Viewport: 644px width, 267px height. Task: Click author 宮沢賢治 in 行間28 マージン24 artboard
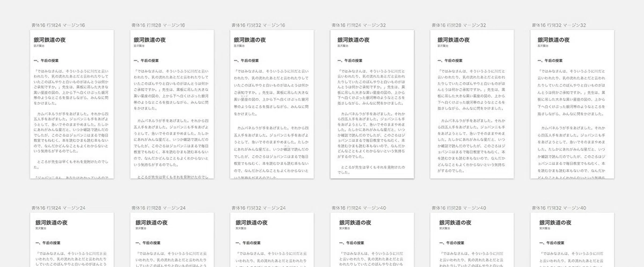[x=141, y=229]
